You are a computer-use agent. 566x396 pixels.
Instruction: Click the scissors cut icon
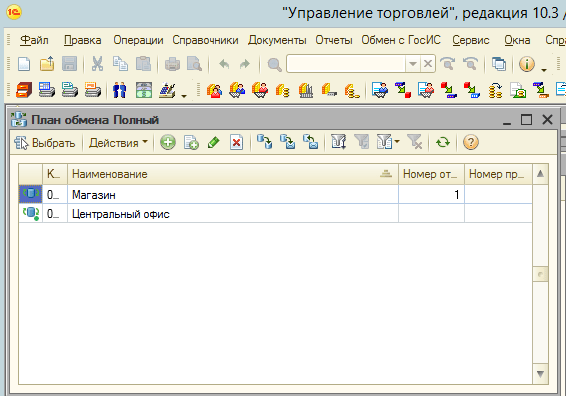(97, 64)
